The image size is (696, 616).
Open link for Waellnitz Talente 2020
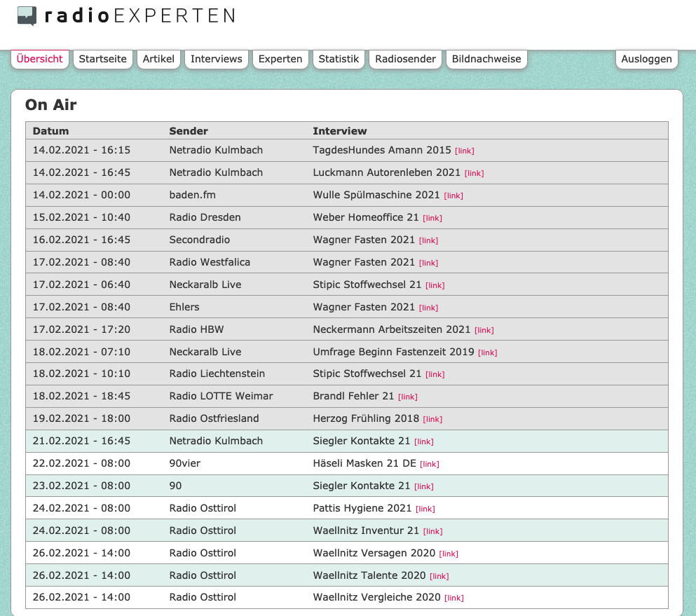pyautogui.click(x=439, y=576)
